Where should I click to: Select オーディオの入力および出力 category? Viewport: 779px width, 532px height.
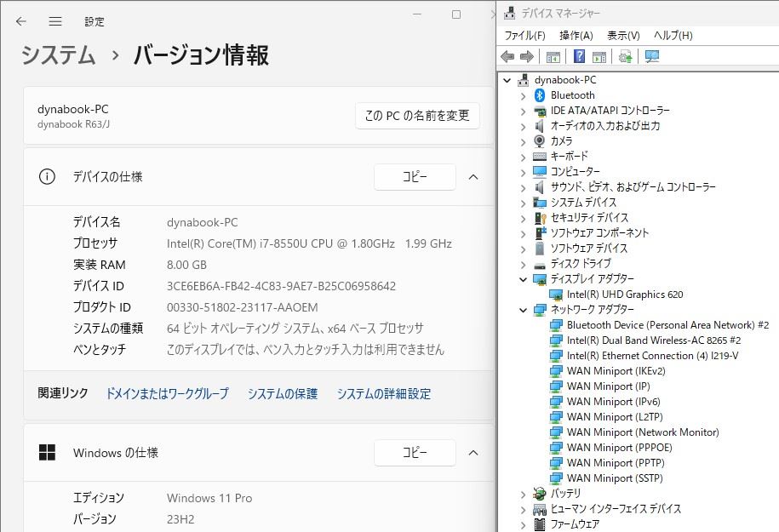605,126
